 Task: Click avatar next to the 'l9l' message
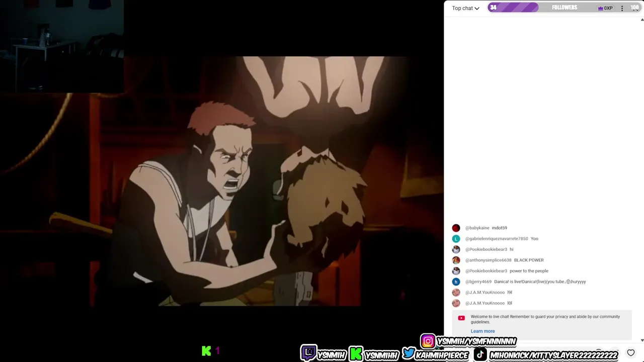pos(456,292)
